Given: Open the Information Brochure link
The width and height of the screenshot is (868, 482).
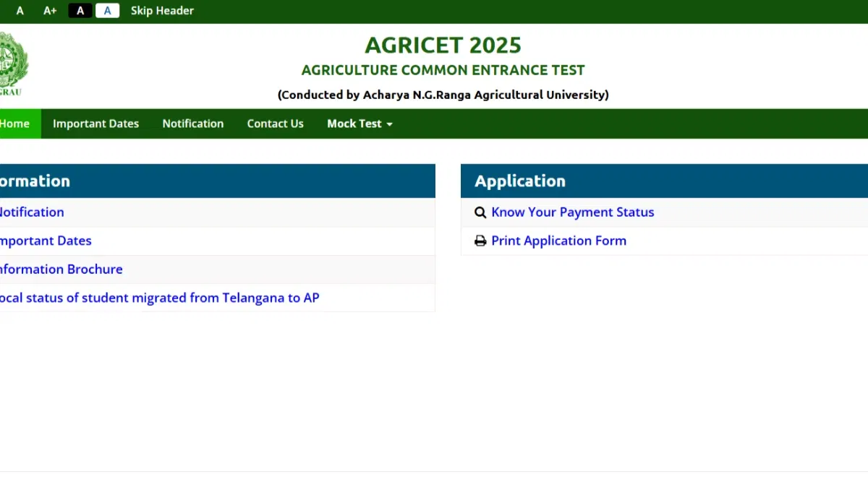Looking at the screenshot, I should (x=61, y=270).
